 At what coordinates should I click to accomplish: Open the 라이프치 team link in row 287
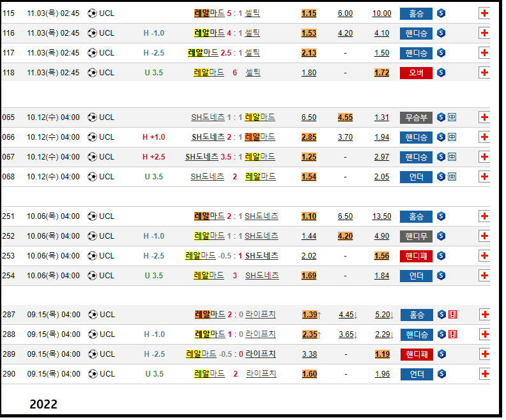[x=261, y=315]
